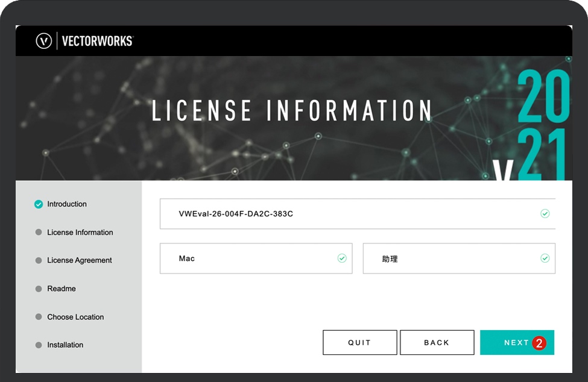Focus the name field containing Mac
The image size is (588, 382).
(x=256, y=258)
